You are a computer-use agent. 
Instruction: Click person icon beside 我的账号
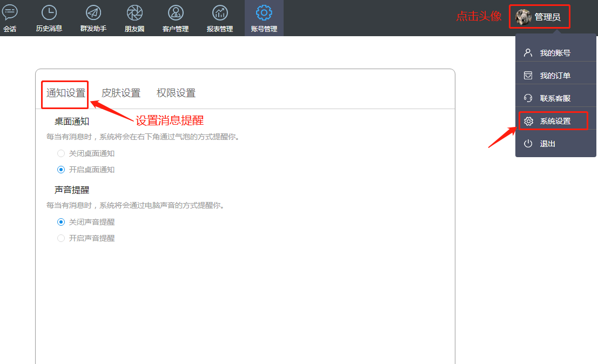(528, 52)
